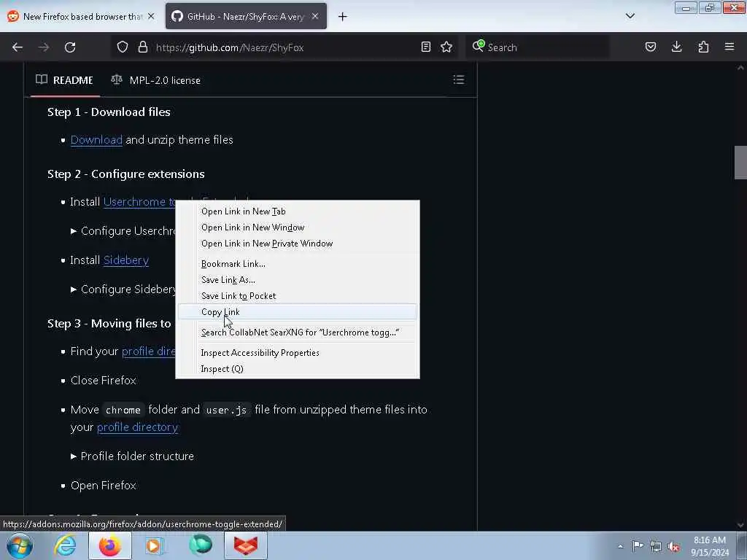
Task: Click the site security padlock icon
Action: coord(142,47)
